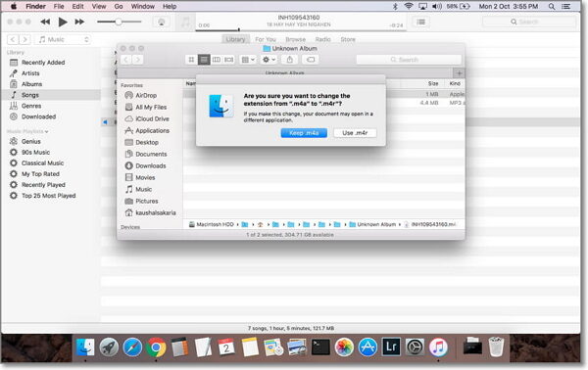Click the Finder share icon

(289, 60)
